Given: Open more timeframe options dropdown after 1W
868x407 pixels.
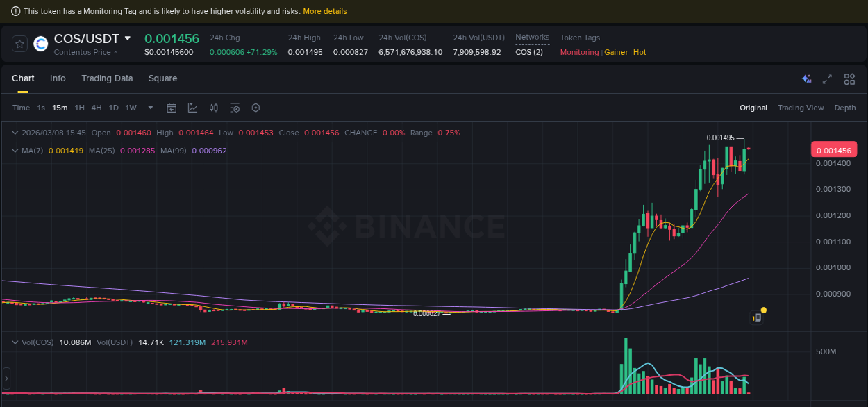Looking at the screenshot, I should click(150, 108).
